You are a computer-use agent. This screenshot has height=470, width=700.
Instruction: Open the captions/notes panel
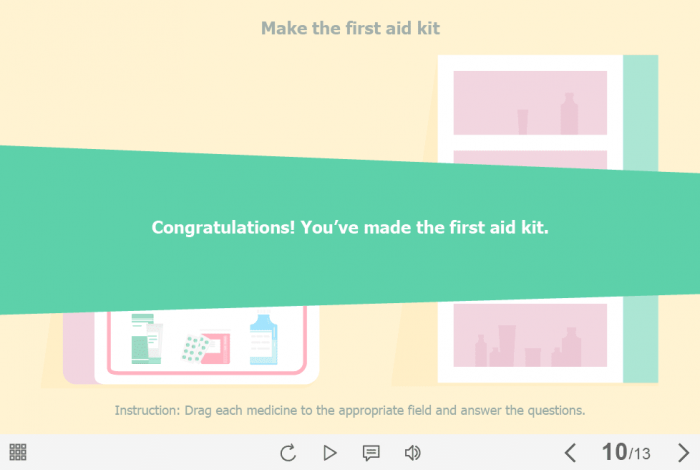pos(371,453)
